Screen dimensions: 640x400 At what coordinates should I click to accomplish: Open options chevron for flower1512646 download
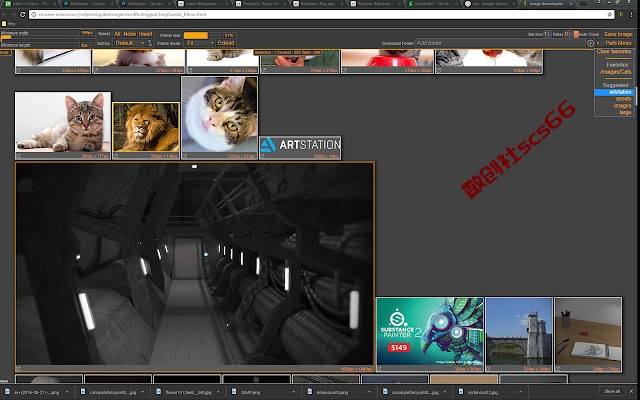pos(218,392)
